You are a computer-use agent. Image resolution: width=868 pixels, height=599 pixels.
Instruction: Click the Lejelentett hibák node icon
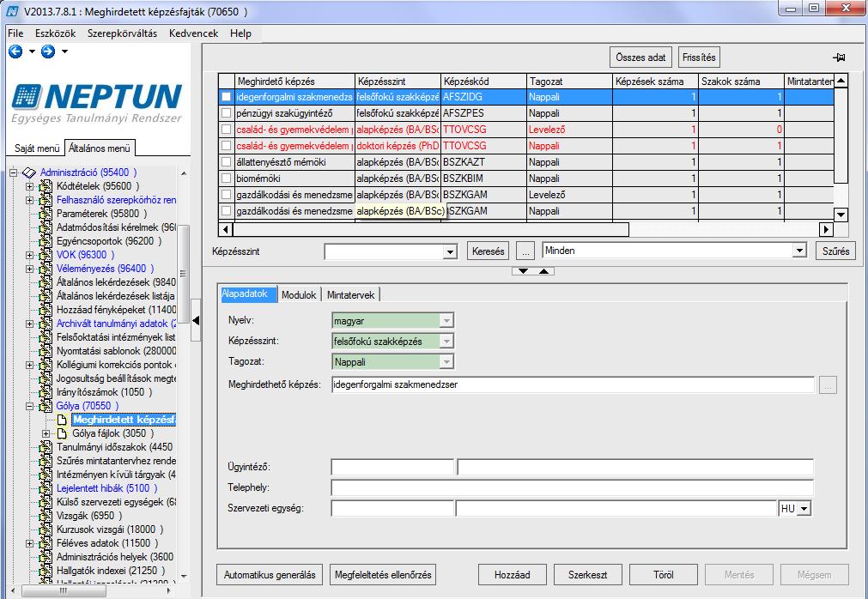[46, 488]
